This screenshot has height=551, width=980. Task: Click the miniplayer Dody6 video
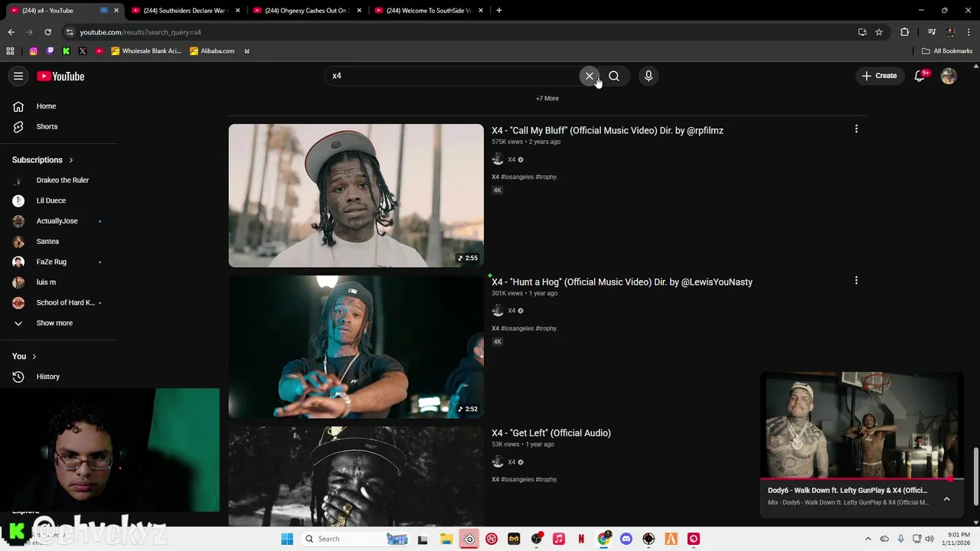862,425
